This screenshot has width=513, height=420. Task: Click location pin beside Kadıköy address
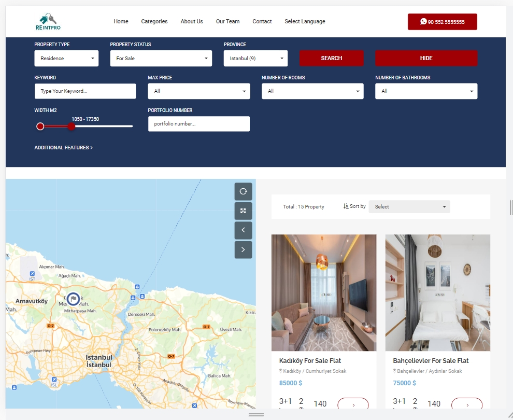[281, 371]
